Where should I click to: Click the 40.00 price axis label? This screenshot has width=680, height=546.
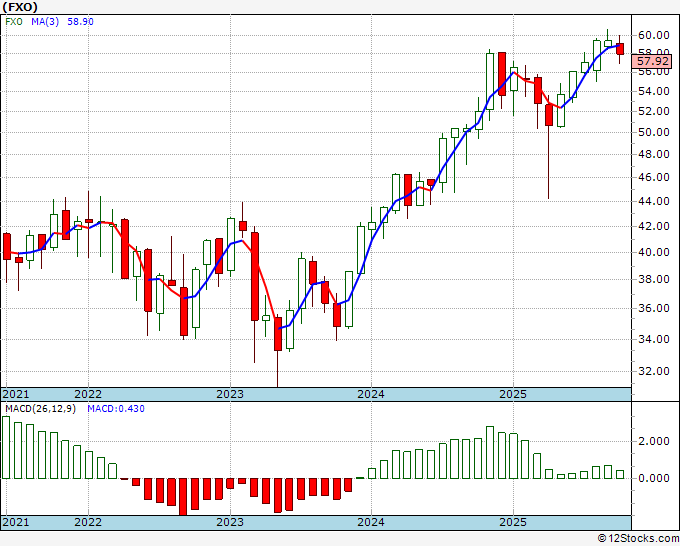(x=654, y=252)
